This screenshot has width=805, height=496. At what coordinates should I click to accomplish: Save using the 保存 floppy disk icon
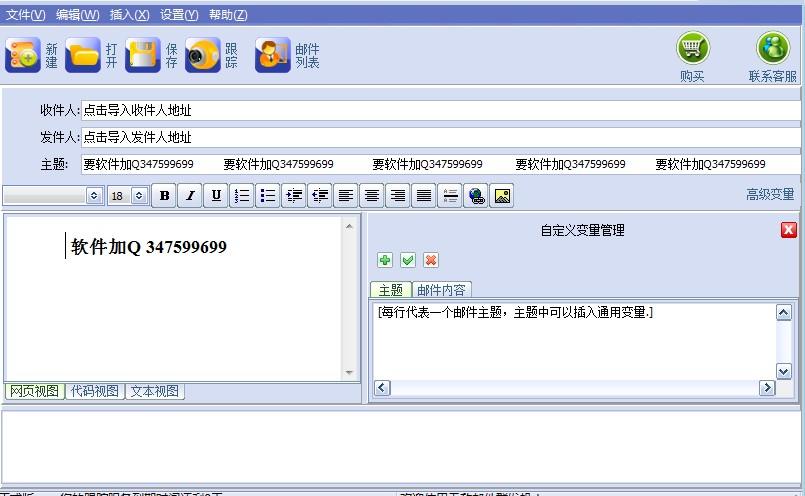[143, 55]
